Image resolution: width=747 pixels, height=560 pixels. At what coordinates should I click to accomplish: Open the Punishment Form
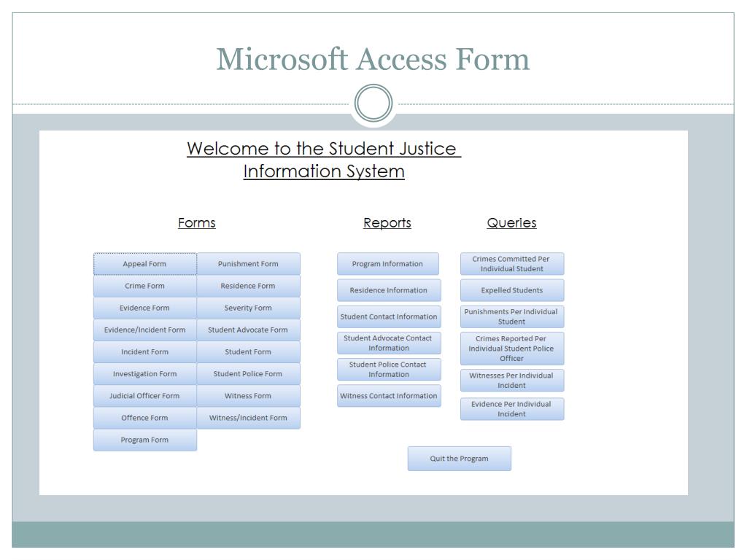(x=248, y=264)
